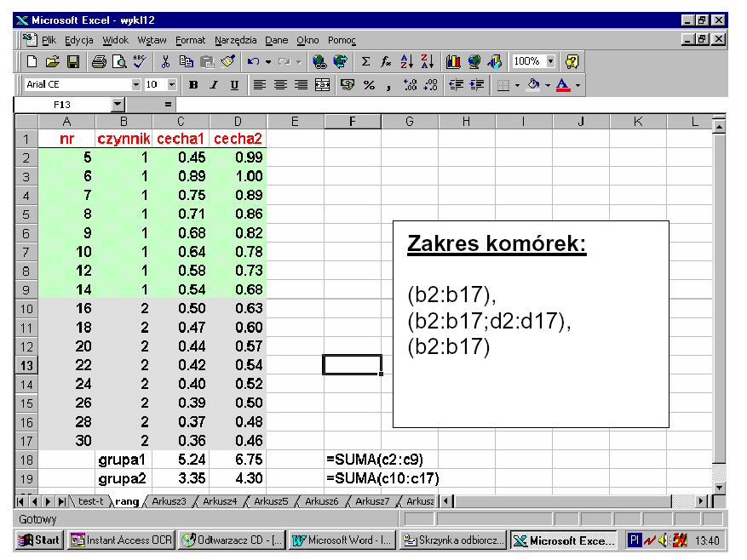Increase decimal places
The width and height of the screenshot is (747, 560).
coord(410,85)
